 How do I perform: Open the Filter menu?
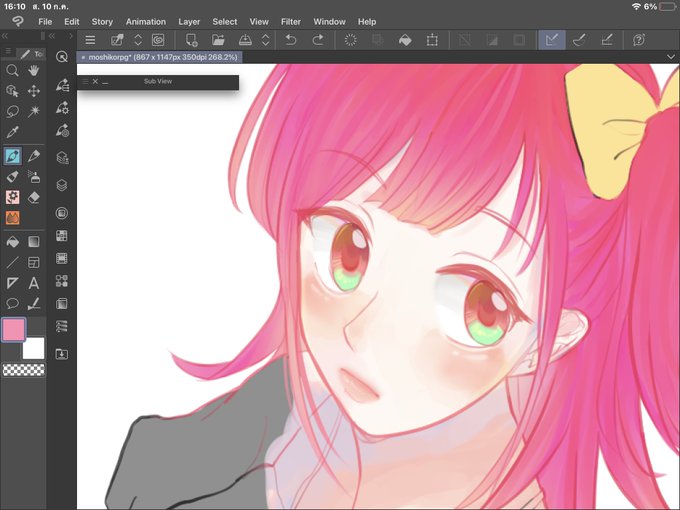[x=291, y=22]
